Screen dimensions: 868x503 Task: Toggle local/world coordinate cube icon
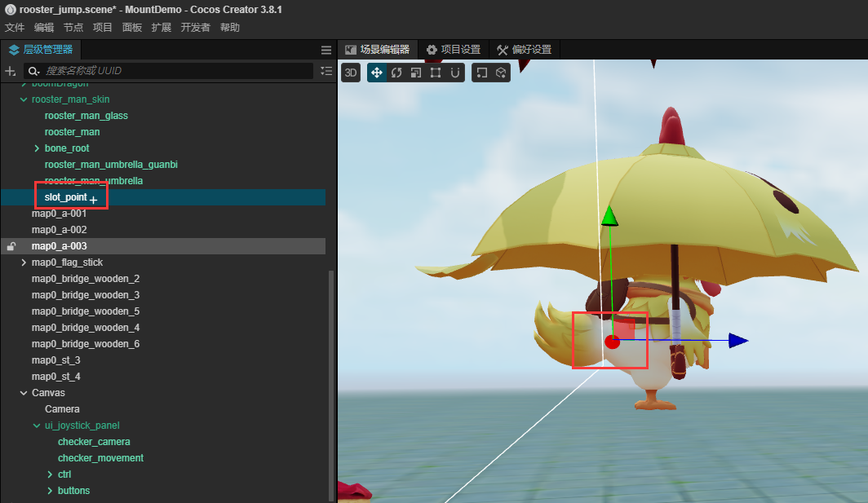[501, 73]
